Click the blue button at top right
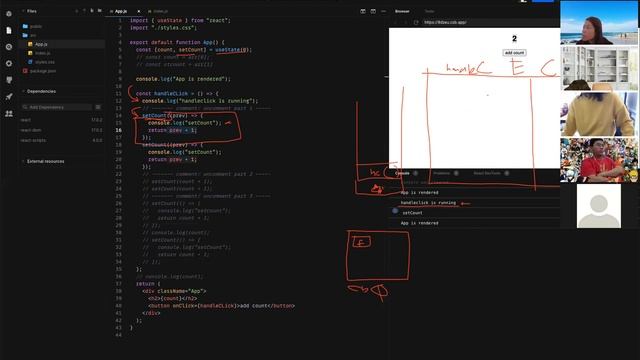Image resolution: width=640 pixels, height=360 pixels. tap(542, 1)
